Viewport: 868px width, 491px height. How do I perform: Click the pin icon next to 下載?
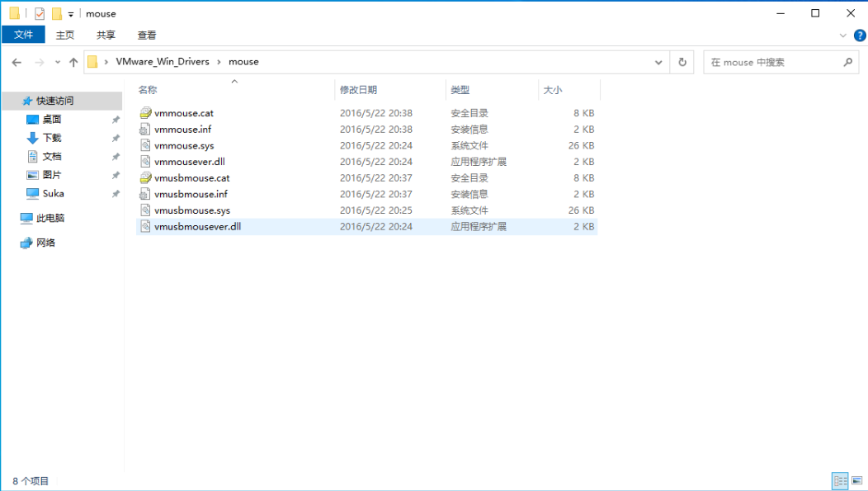pyautogui.click(x=116, y=139)
